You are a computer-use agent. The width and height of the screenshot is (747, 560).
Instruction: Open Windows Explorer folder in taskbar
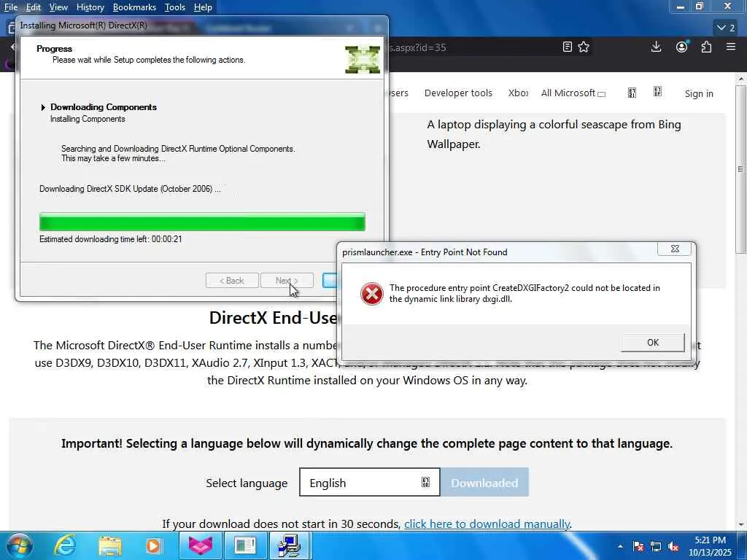pos(110,545)
